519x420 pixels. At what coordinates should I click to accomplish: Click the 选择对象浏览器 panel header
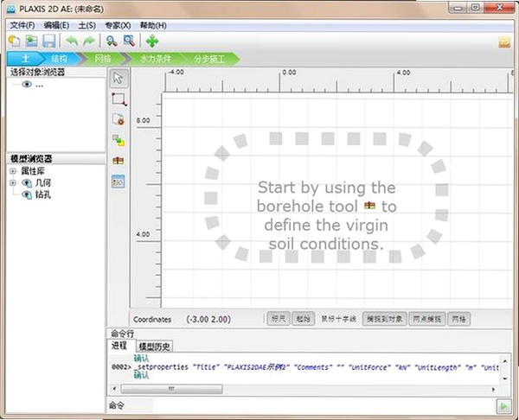(55, 72)
